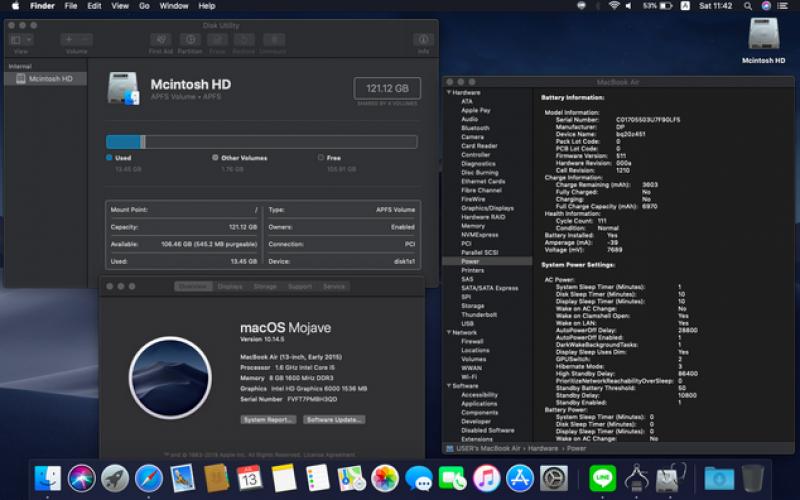This screenshot has width=800, height=500.
Task: Open Wi-Fi status in menu bar
Action: click(614, 6)
